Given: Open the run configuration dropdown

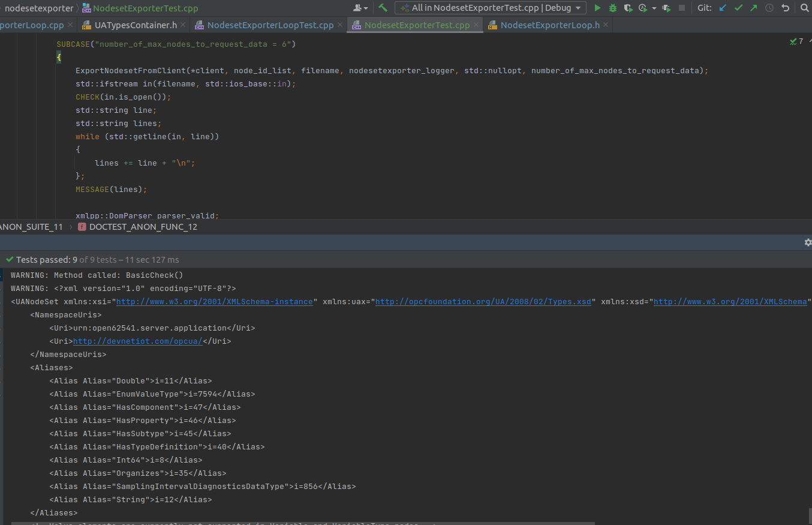Looking at the screenshot, I should [490, 8].
